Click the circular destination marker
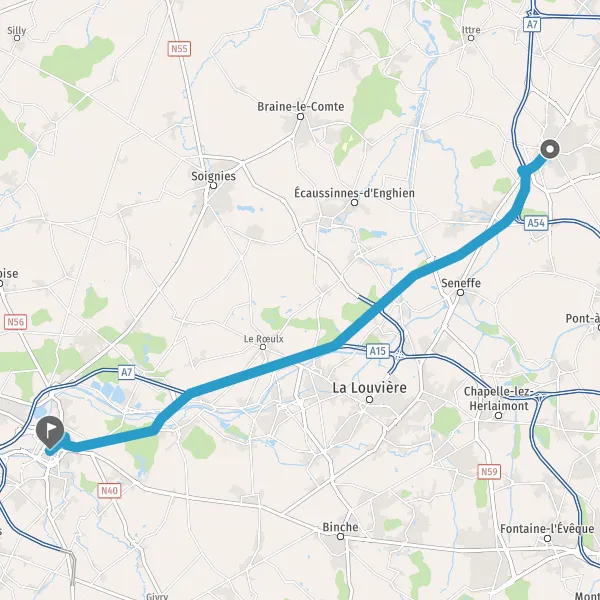This screenshot has width=600, height=600. point(550,149)
